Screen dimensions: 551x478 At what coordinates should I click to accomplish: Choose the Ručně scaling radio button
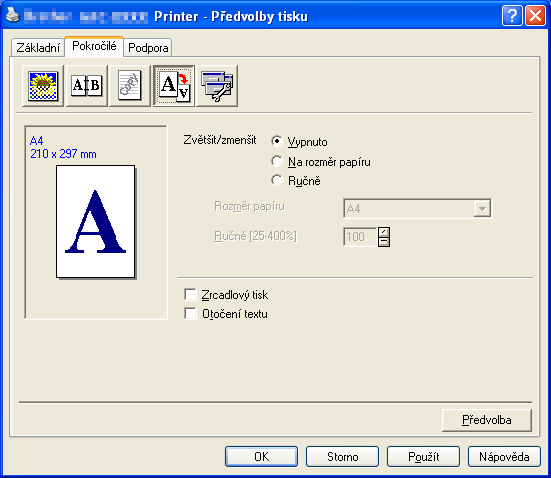click(277, 180)
